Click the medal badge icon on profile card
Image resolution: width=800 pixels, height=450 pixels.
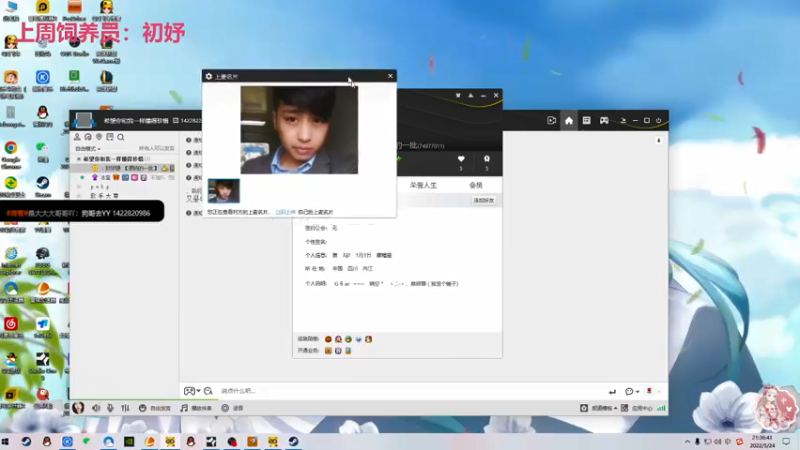point(487,159)
